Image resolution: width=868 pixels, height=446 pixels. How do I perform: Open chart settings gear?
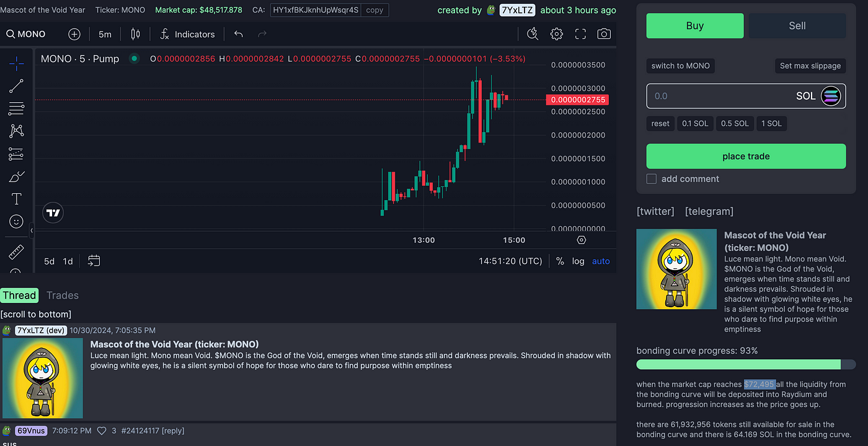[x=557, y=34]
